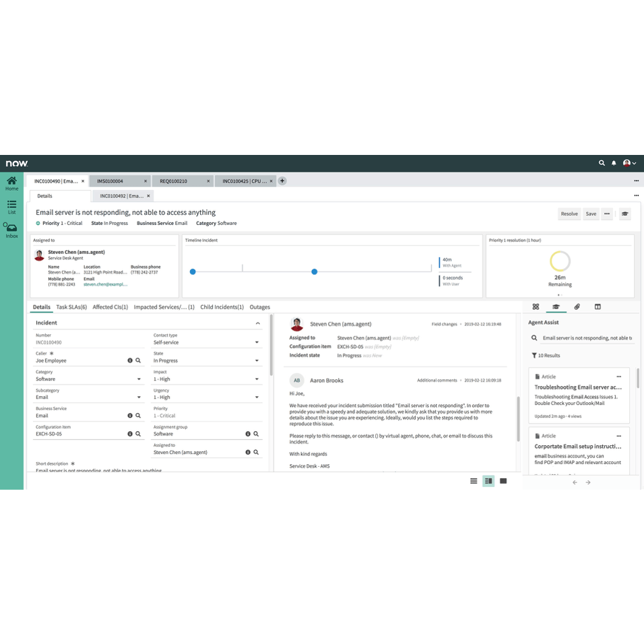Enable the dark activity stream view
This screenshot has height=644, width=644.
click(x=503, y=481)
